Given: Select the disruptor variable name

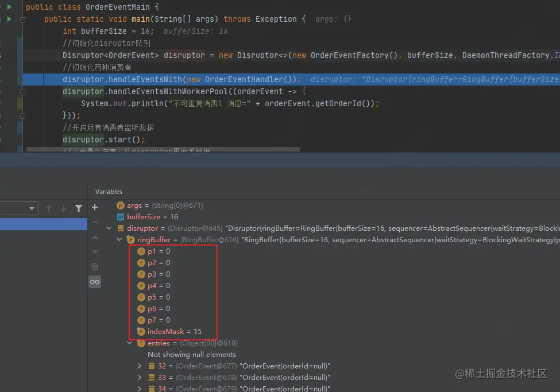Looking at the screenshot, I should coord(142,228).
